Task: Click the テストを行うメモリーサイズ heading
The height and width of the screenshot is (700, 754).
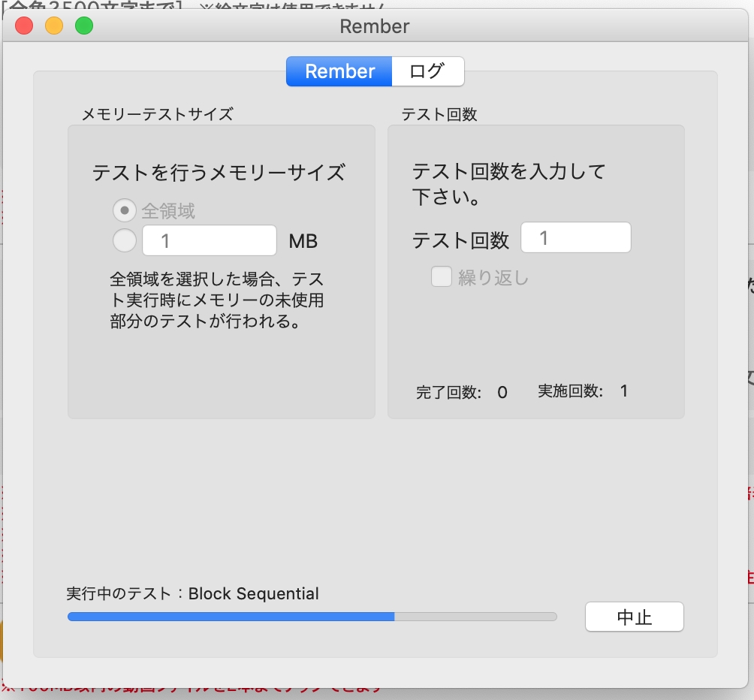Action: tap(219, 173)
